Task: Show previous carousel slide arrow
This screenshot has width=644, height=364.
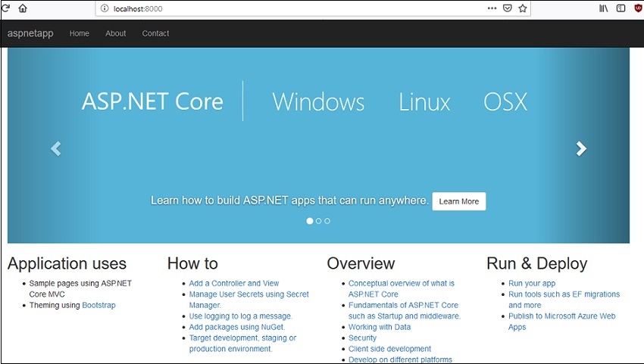Action: pyautogui.click(x=56, y=148)
